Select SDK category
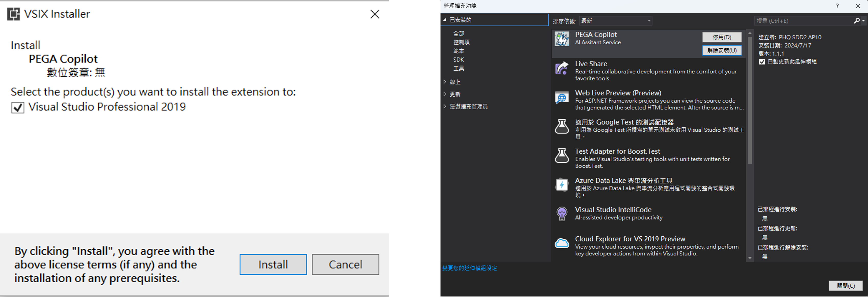 pyautogui.click(x=459, y=60)
